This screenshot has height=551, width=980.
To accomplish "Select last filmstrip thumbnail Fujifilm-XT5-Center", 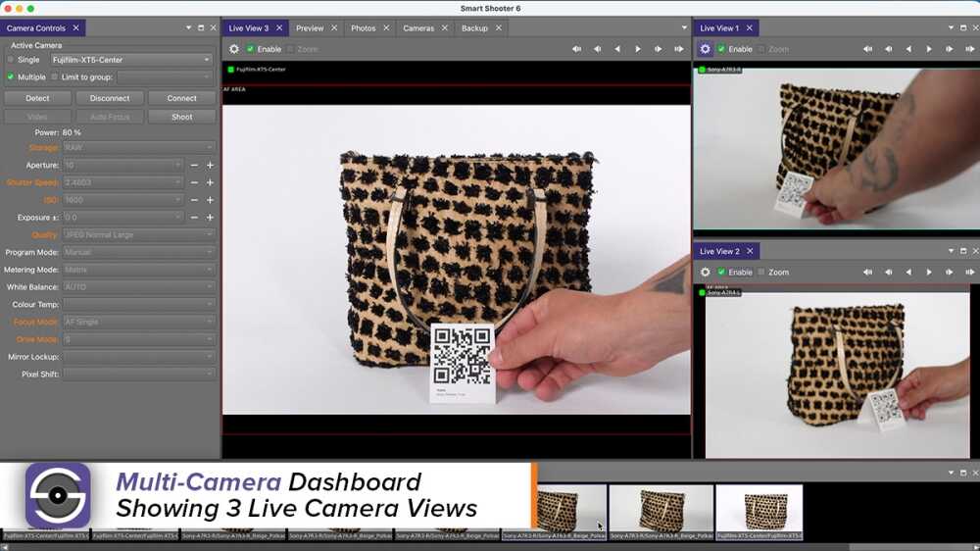I will coord(759,511).
